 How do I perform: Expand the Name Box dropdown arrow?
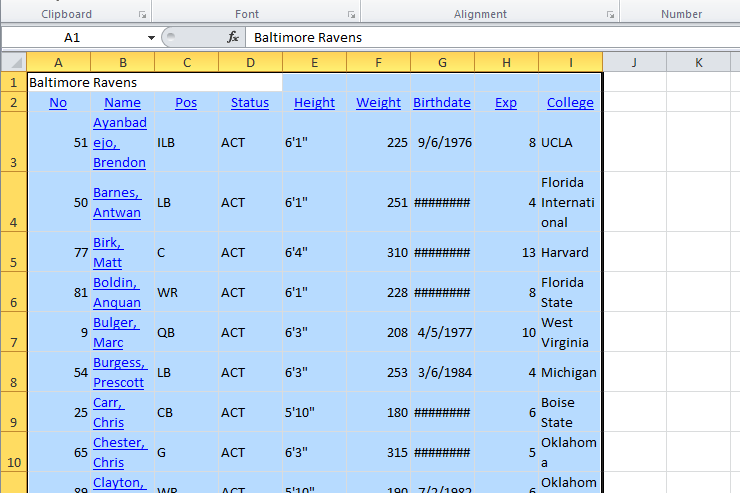[151, 38]
